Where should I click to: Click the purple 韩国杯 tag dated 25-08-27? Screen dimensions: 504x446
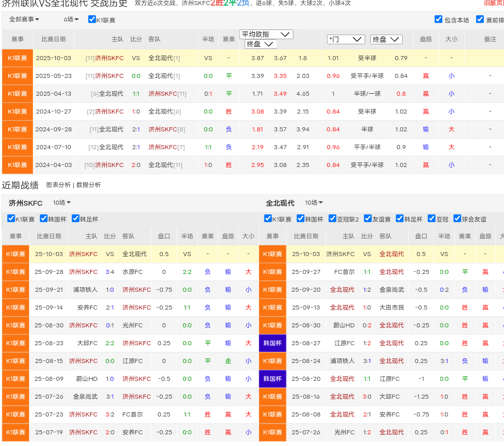tap(272, 343)
